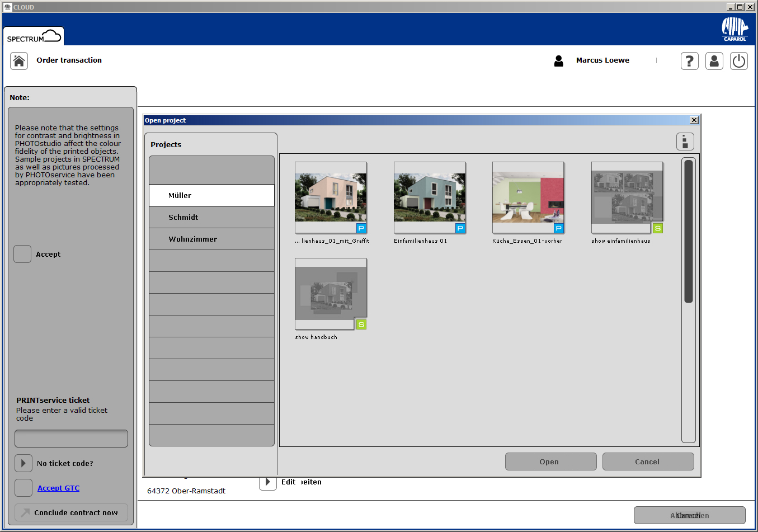Select the Einfamilienhaus 01 thumbnail
Viewport: 758px width, 532px height.
(430, 197)
